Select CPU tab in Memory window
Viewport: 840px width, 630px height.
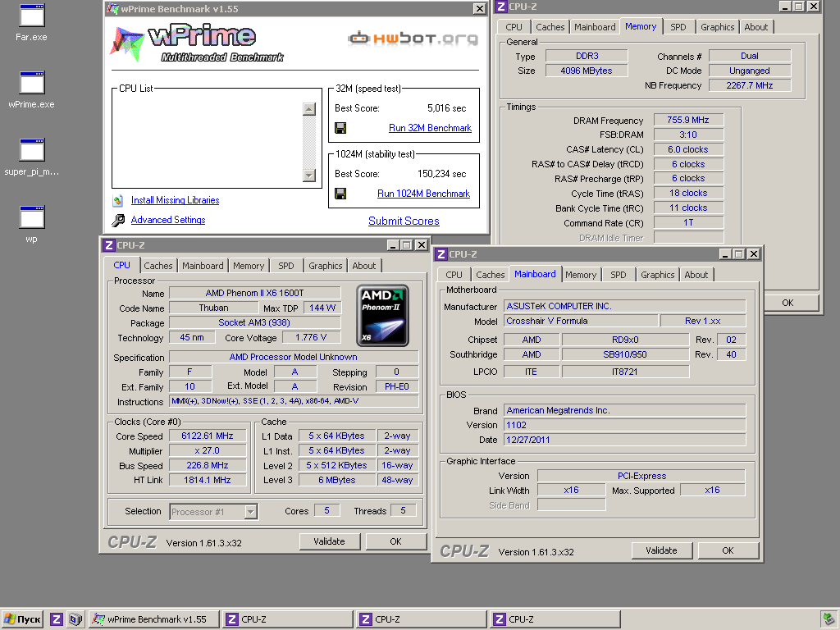(514, 27)
